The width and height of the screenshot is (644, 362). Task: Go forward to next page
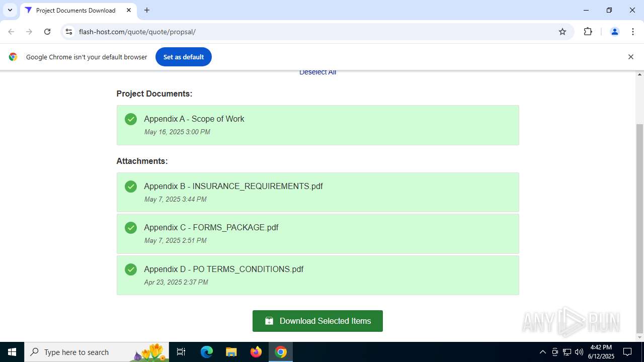[29, 32]
